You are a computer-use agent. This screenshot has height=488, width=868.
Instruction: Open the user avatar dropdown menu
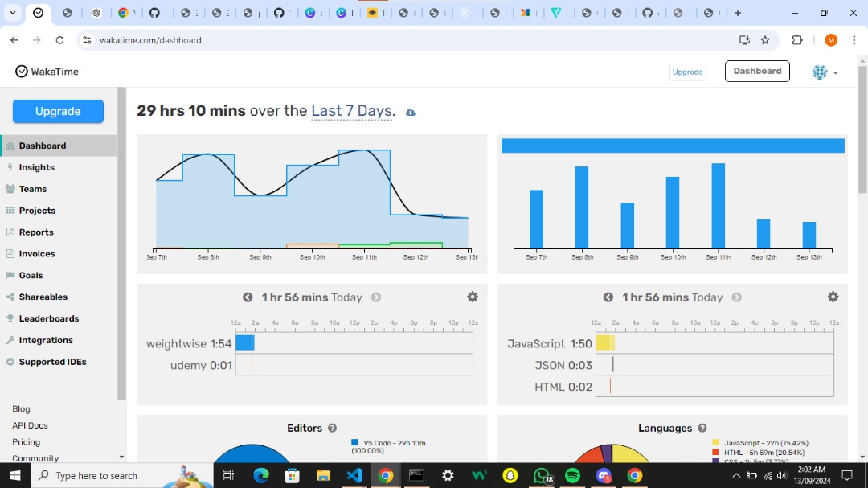tap(825, 72)
